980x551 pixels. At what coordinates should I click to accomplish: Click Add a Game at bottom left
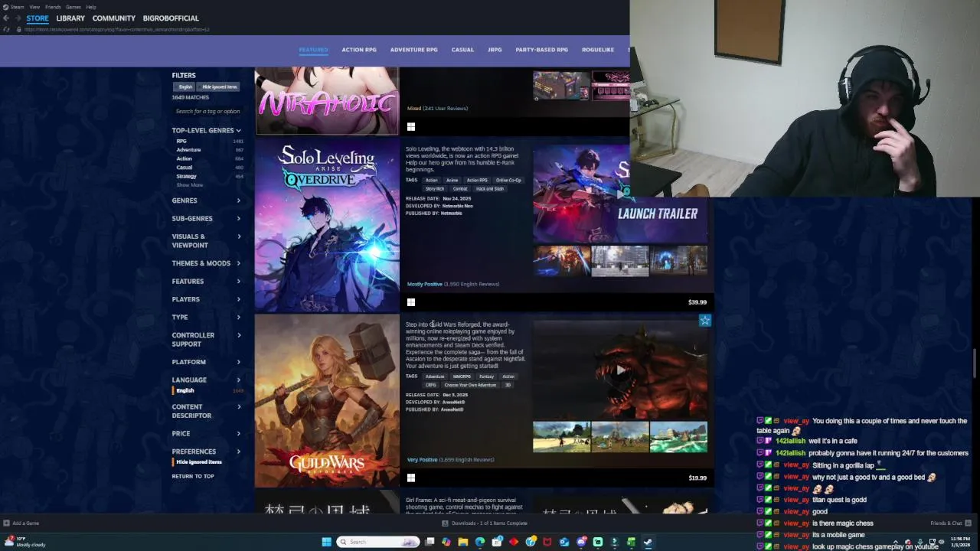click(x=22, y=523)
